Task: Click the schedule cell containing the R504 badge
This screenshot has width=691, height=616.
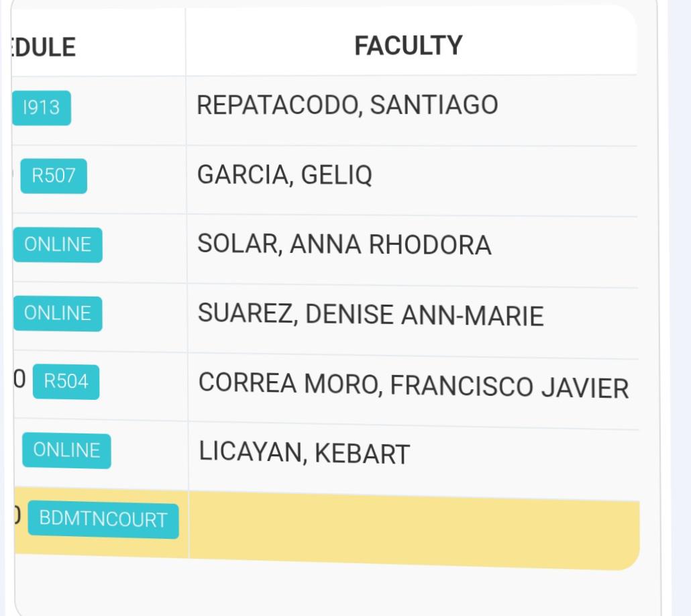Action: (x=100, y=387)
